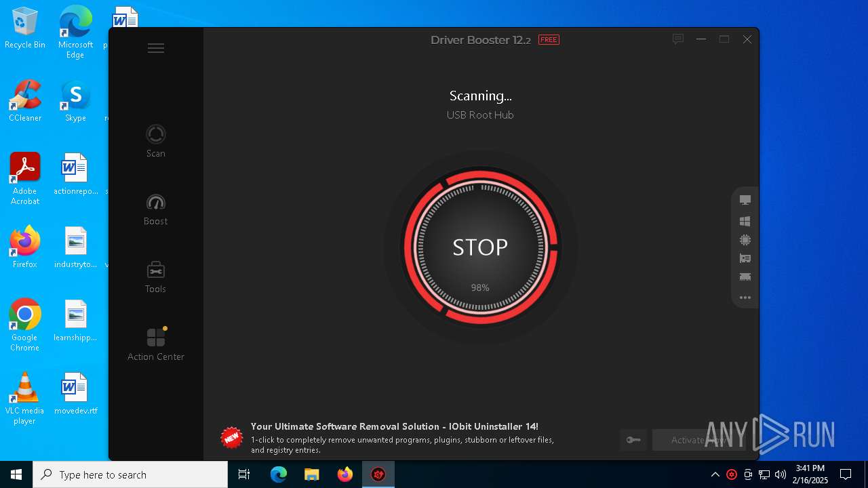This screenshot has height=488, width=868.
Task: Minimize the Driver Booster window
Action: point(701,39)
